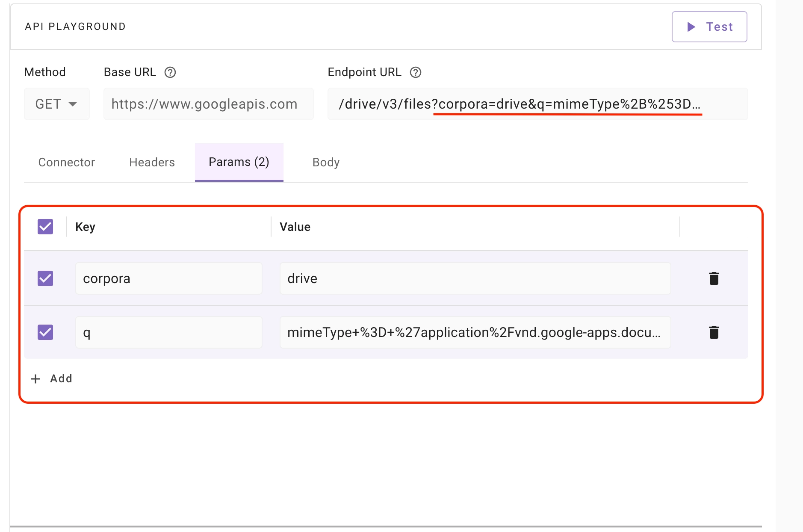Uncheck the corpora parameter checkbox
The width and height of the screenshot is (803, 532).
[45, 278]
